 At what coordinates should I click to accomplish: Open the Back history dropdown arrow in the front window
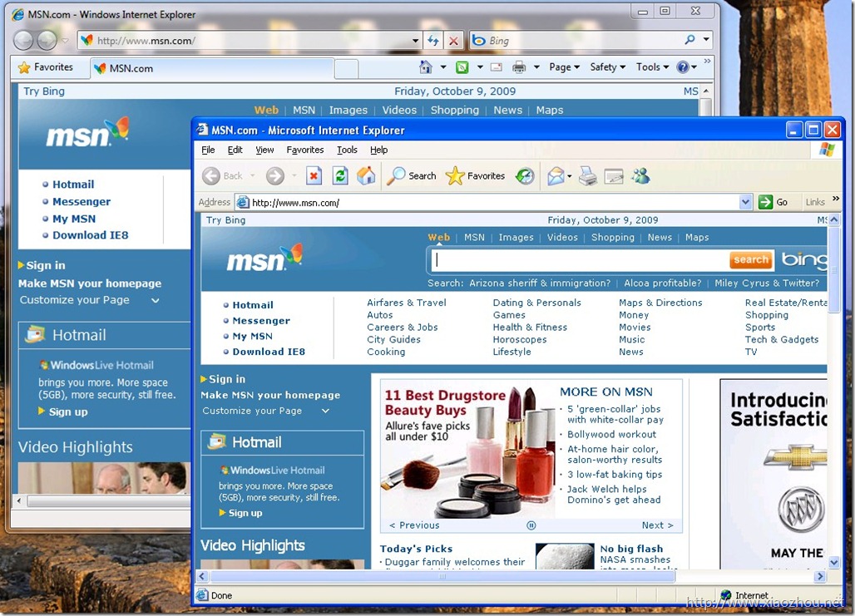pyautogui.click(x=253, y=176)
